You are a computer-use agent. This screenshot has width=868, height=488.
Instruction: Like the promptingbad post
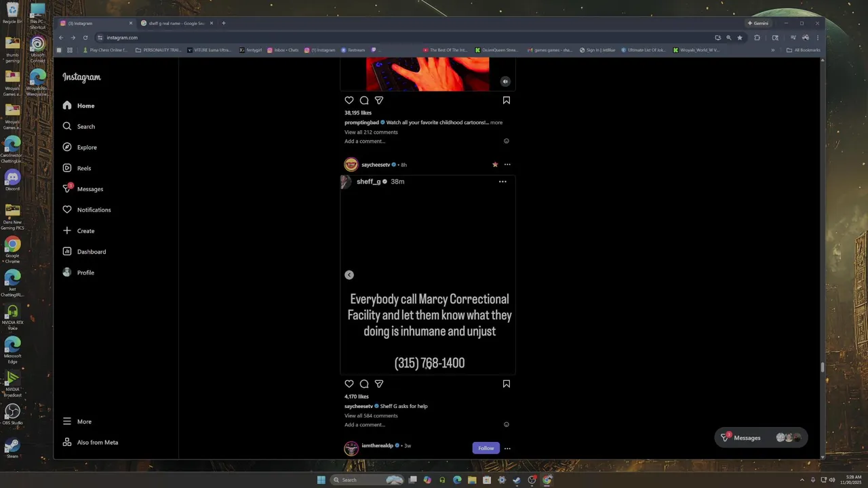pos(349,100)
